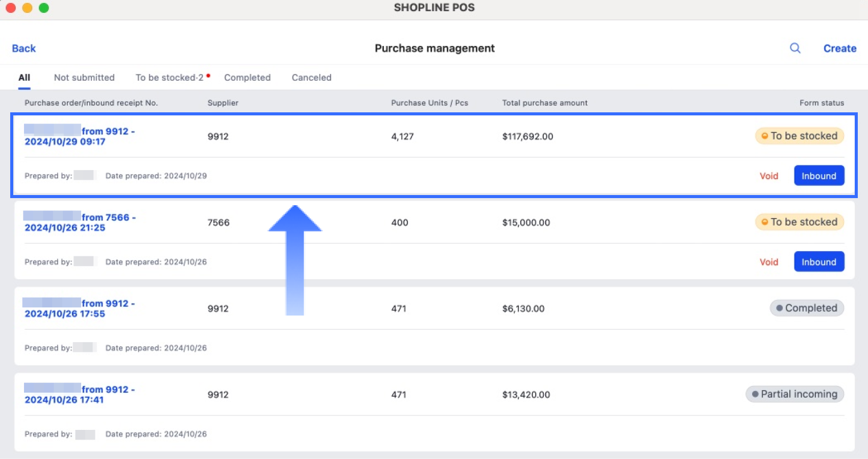Go back using the Back link
Screen dimensions: 868x459
(23, 49)
